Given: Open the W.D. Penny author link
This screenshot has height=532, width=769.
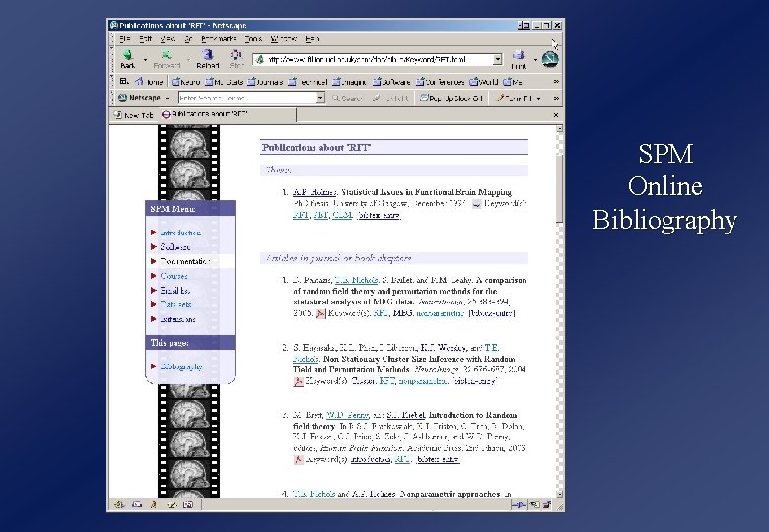Looking at the screenshot, I should (x=347, y=415).
